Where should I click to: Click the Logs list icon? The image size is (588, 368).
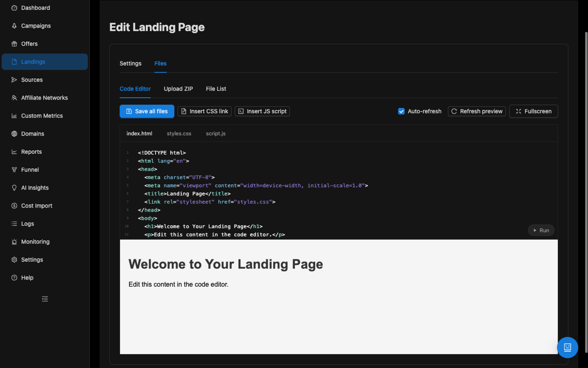[14, 224]
